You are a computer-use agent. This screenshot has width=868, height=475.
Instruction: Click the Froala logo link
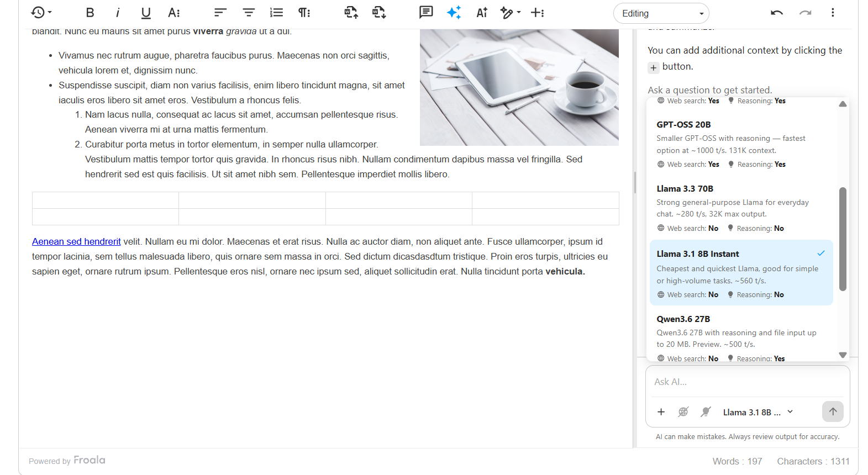[x=89, y=460]
